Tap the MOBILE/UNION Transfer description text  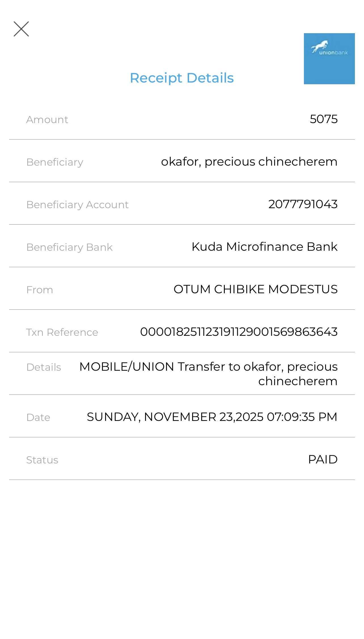[208, 374]
